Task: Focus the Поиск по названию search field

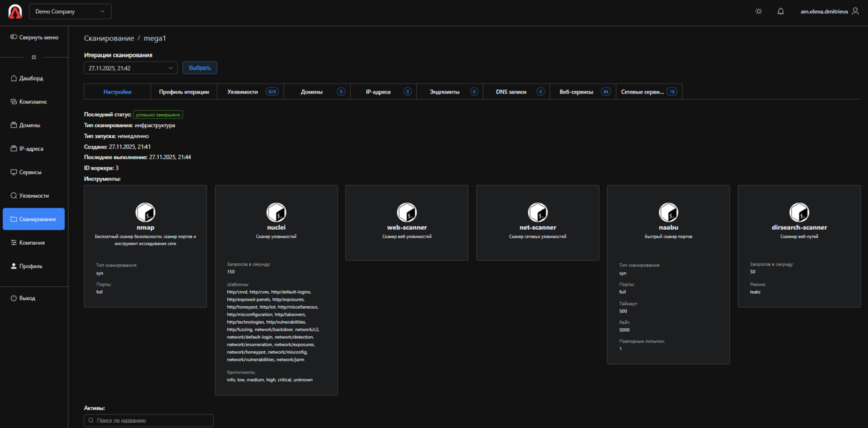Action: click(149, 420)
